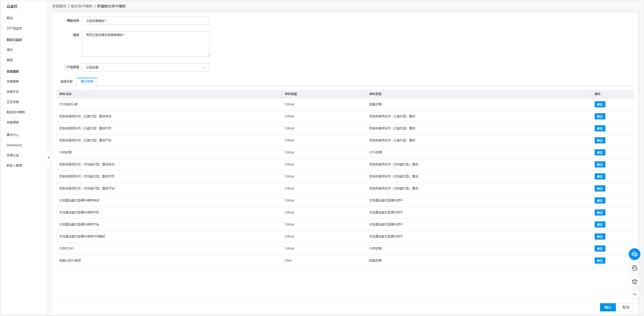Select the 事件告警 tab

click(87, 82)
